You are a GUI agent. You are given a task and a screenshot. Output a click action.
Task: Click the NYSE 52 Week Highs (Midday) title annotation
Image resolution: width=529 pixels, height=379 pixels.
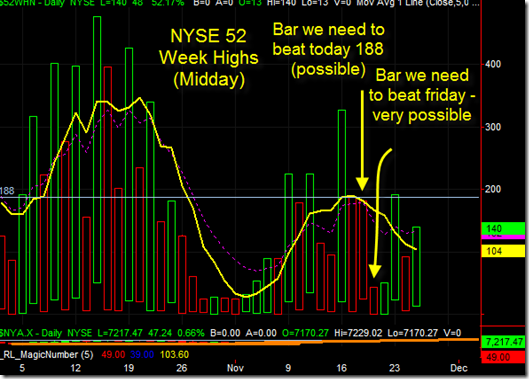pyautogui.click(x=208, y=58)
